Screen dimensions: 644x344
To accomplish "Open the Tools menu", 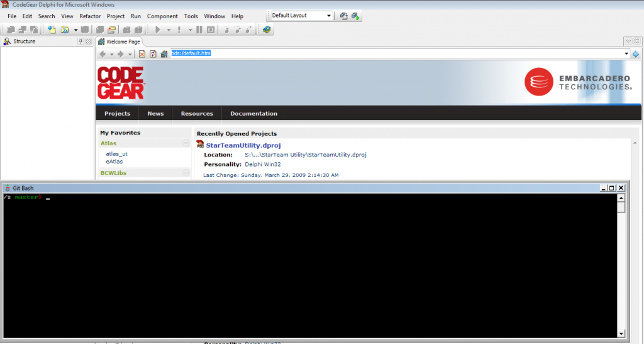I will (x=191, y=16).
